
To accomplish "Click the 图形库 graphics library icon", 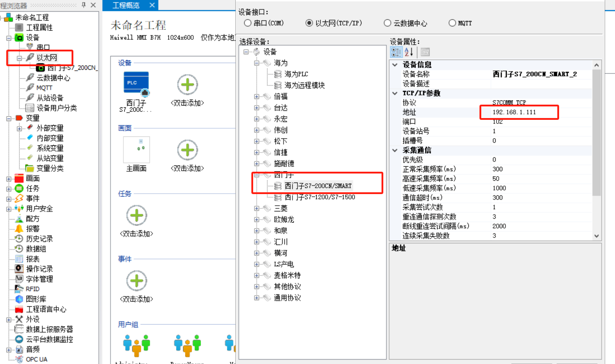I will (x=19, y=299).
